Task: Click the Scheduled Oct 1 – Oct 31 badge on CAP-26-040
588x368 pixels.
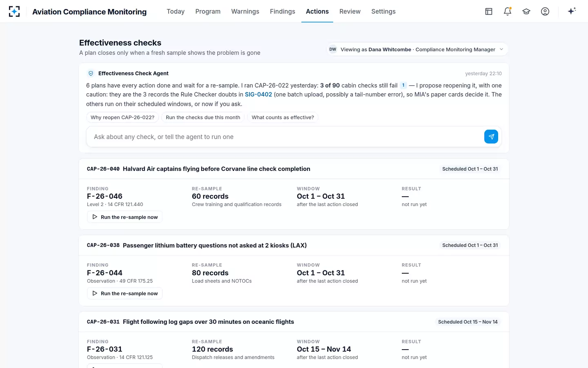Action: (470, 169)
